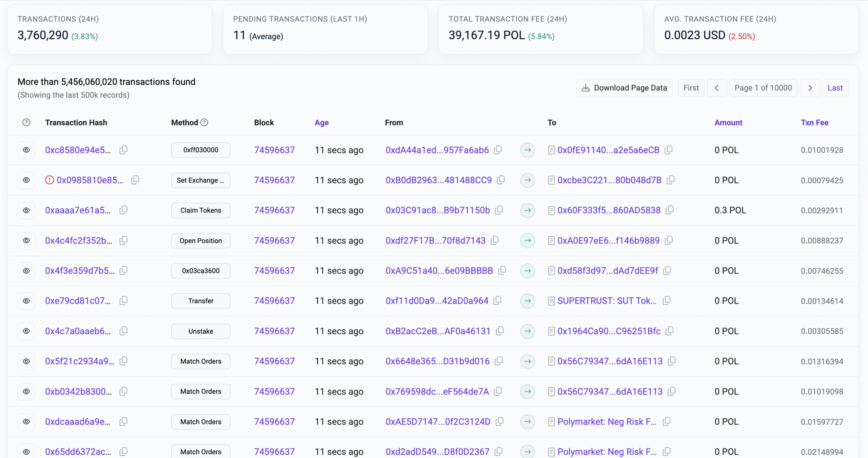Click the previous page left chevron

tap(716, 88)
